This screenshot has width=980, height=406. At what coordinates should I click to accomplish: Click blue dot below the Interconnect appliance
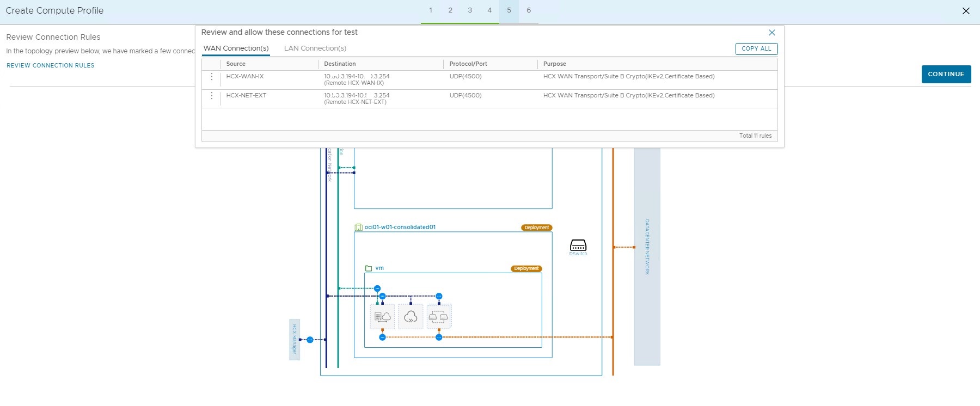tap(382, 337)
